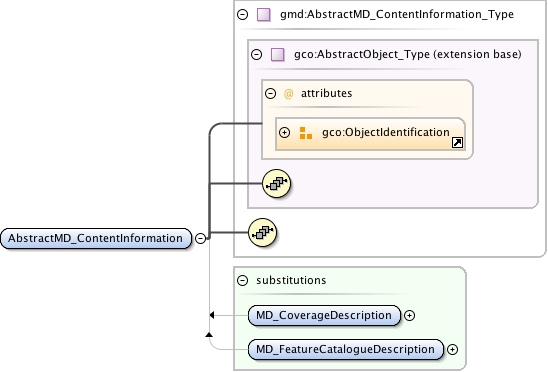Click the gmd:AbstractMD_ContentInformation_Type title text
This screenshot has width=548, height=372.
click(397, 14)
